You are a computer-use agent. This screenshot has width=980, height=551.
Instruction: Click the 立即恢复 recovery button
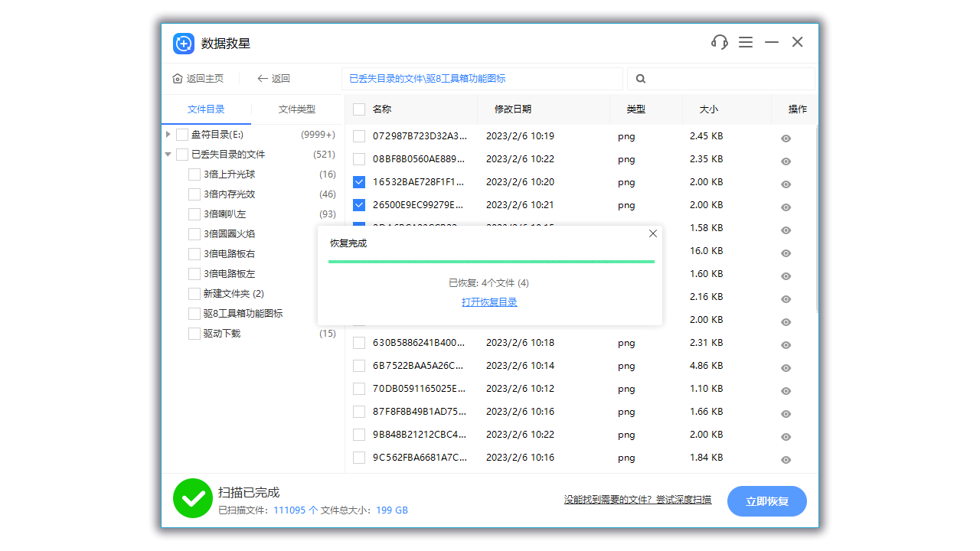pos(766,501)
